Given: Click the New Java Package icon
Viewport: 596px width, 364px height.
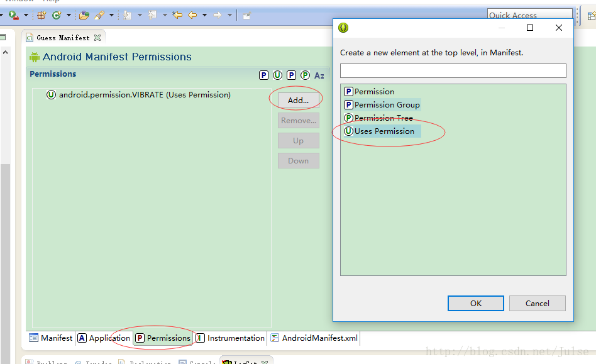Looking at the screenshot, I should pos(41,15).
